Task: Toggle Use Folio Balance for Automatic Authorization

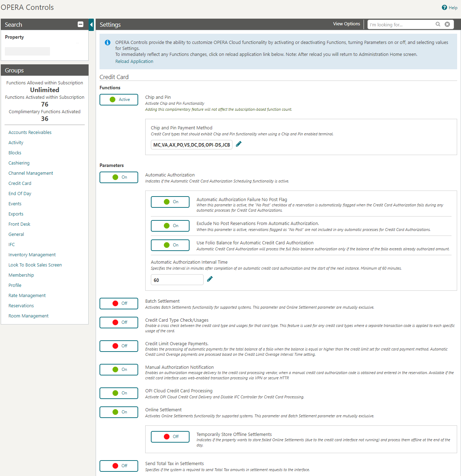Action: point(170,245)
